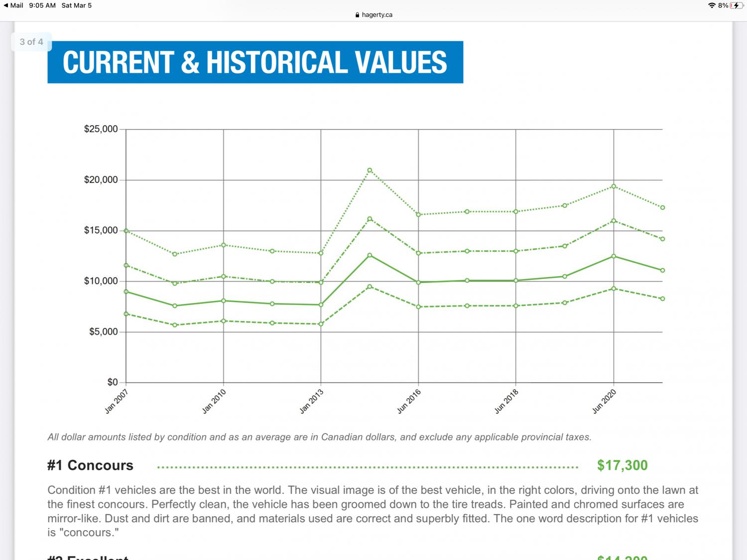Click the "$25,000" y-axis label
The image size is (747, 560).
(101, 129)
